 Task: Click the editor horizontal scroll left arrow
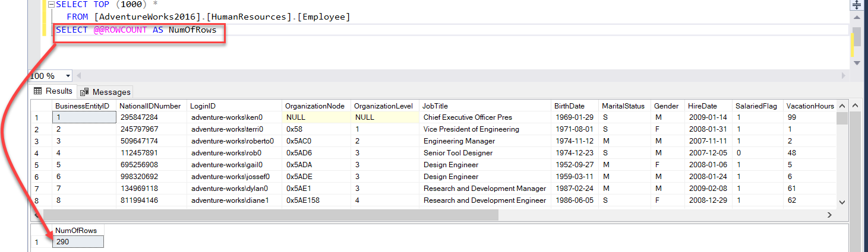pyautogui.click(x=78, y=76)
